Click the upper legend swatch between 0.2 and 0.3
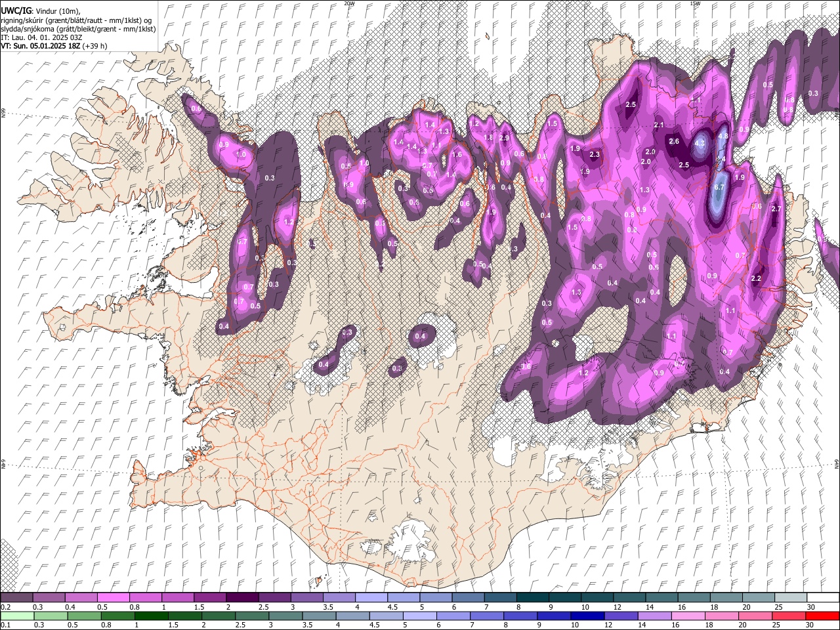The image size is (840, 630). click(16, 598)
